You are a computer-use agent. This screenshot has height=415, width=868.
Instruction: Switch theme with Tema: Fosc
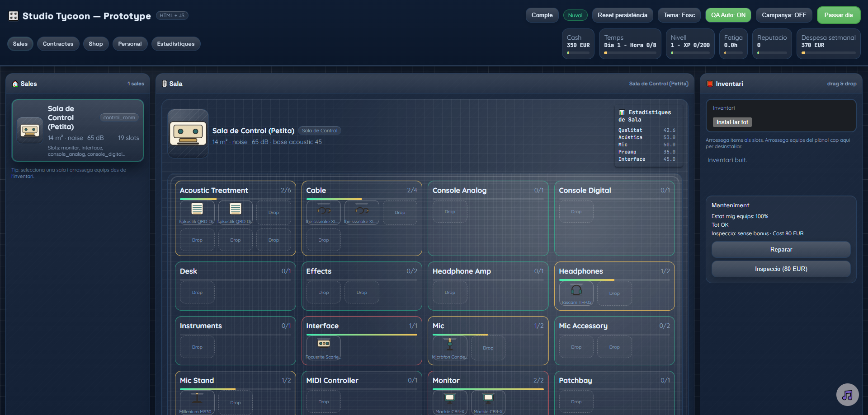[x=679, y=15]
